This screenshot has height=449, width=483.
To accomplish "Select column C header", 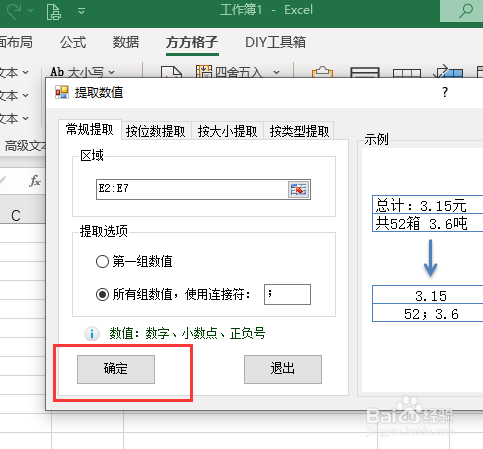I will [16, 215].
